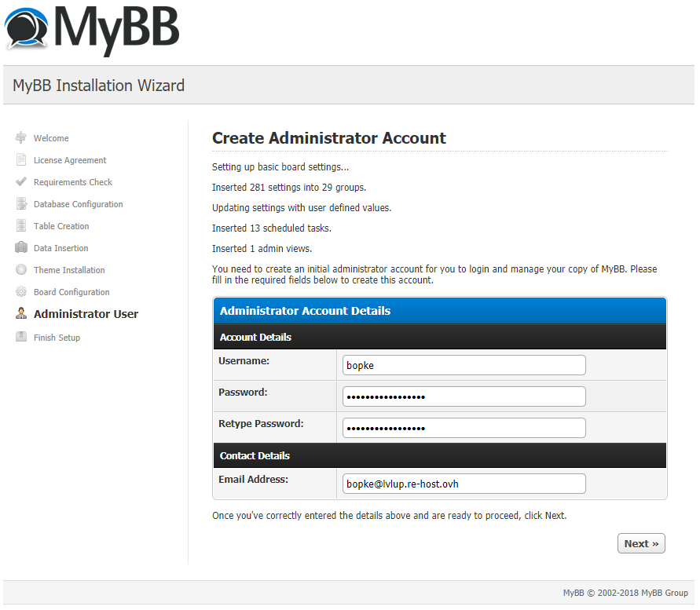This screenshot has height=610, width=700.
Task: Click the Database Configuration icon
Action: pos(21,204)
